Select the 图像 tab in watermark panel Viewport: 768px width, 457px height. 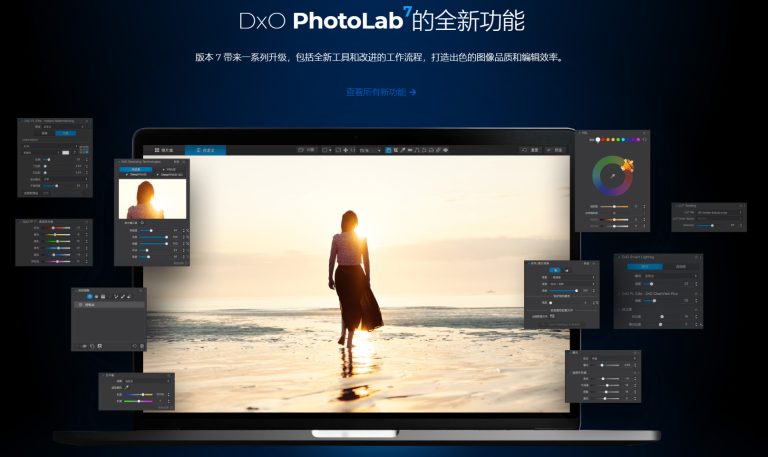click(x=45, y=133)
